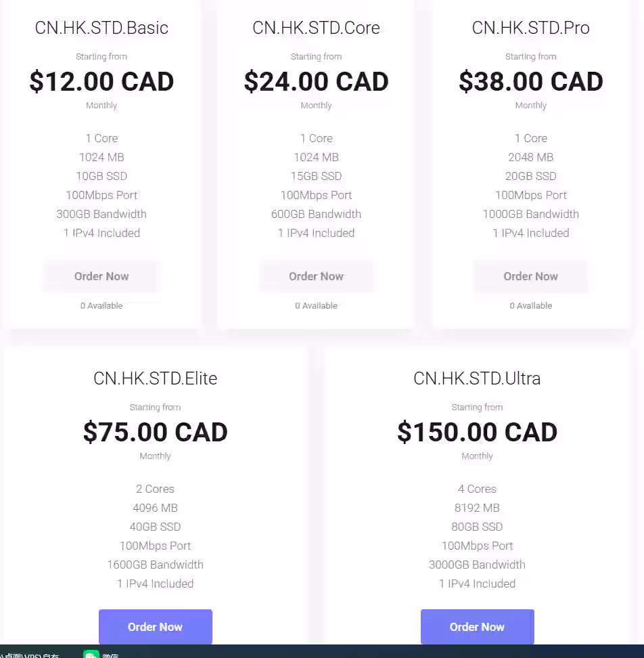Viewport: 644px width, 658px height.
Task: Order the CN.HK.STD.Elite plan now
Action: click(x=155, y=627)
